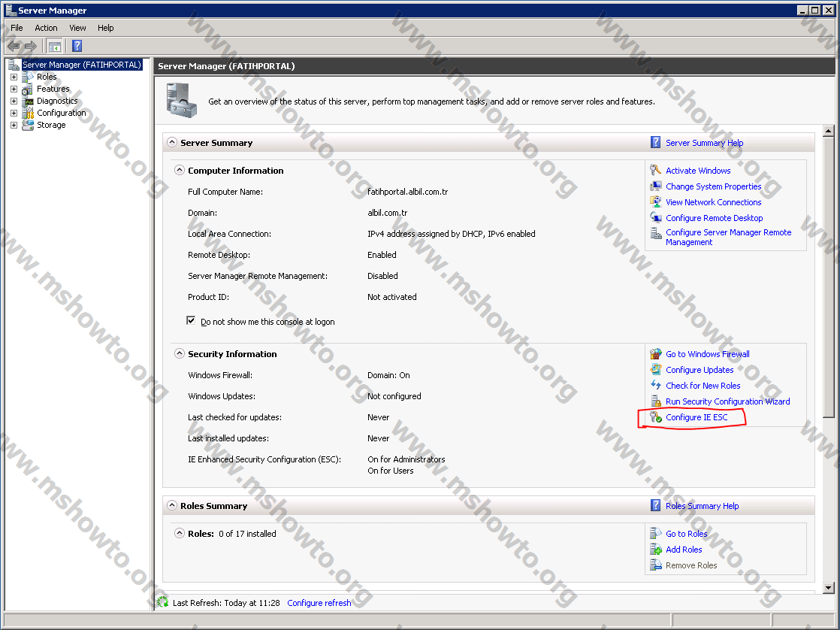Click the vertical scrollbar thumb

pyautogui.click(x=828, y=277)
